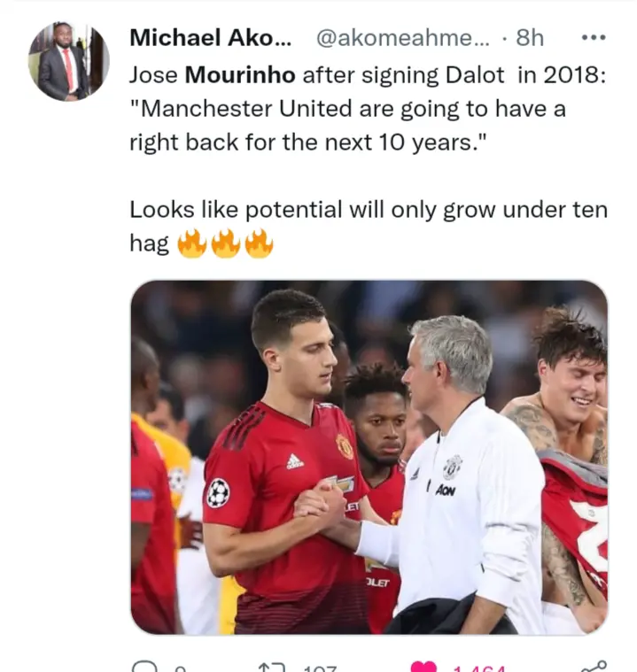Click the AON logo on the white jacket

446,490
